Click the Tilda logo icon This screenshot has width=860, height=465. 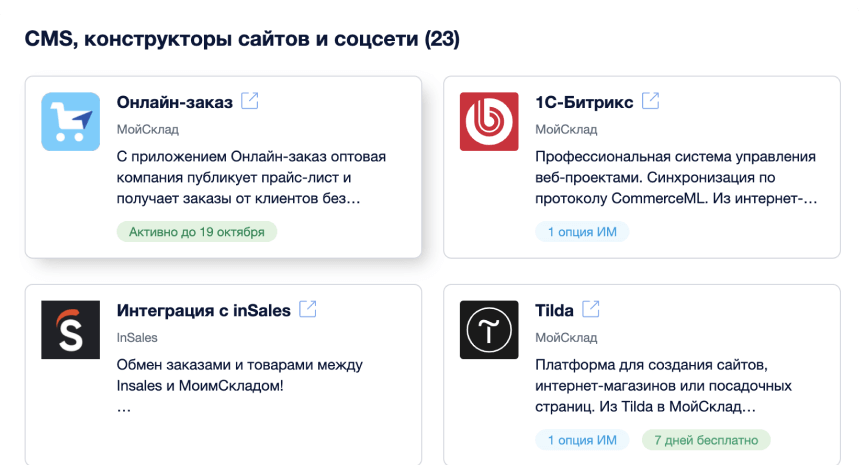coord(488,330)
